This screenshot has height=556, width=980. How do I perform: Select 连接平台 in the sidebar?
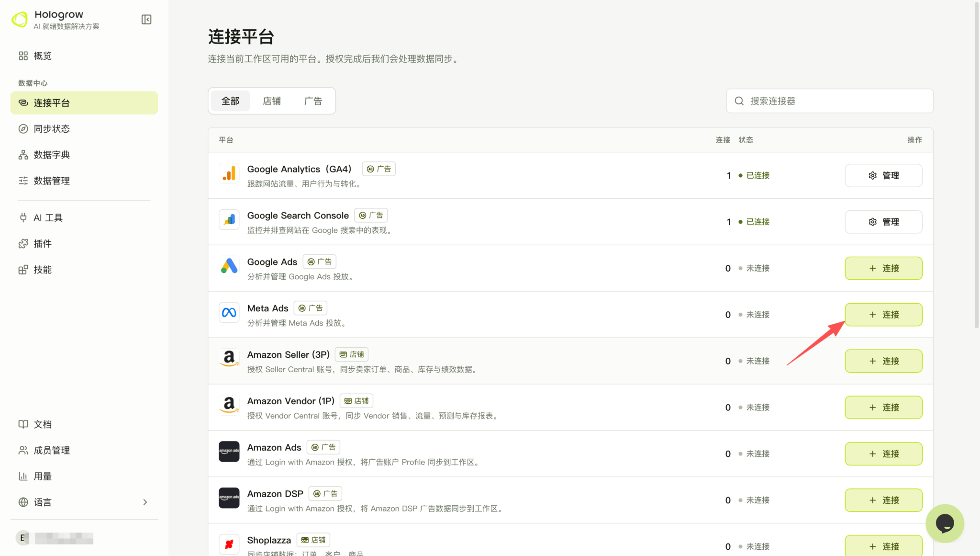tap(84, 103)
